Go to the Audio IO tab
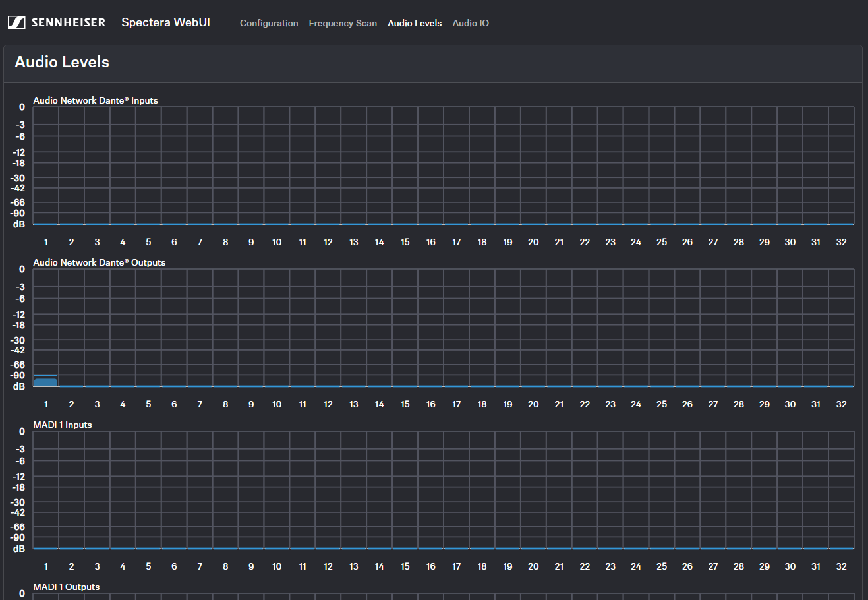The image size is (868, 600). (x=471, y=23)
